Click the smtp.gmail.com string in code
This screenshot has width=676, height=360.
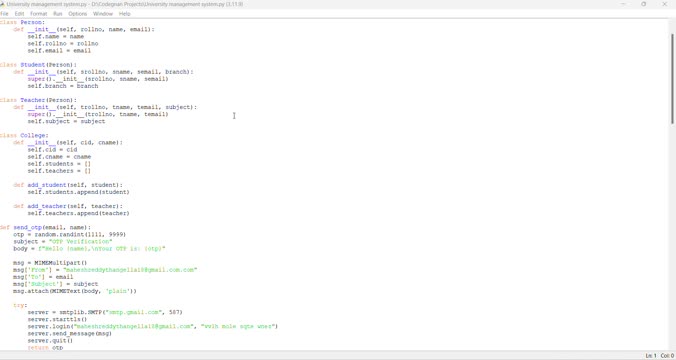[135, 312]
